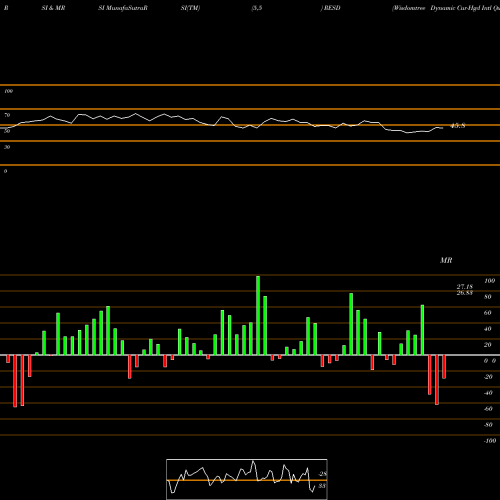Select the 27.18 value label

click(x=465, y=287)
